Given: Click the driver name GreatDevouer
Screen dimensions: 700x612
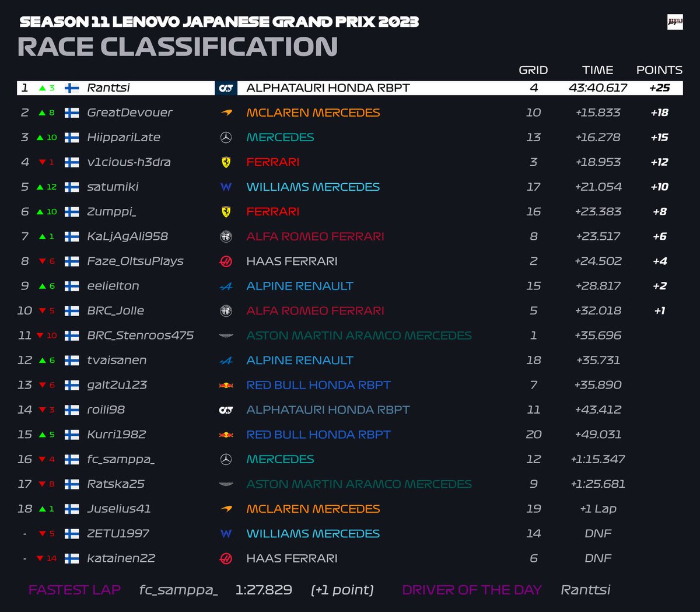Looking at the screenshot, I should [129, 113].
